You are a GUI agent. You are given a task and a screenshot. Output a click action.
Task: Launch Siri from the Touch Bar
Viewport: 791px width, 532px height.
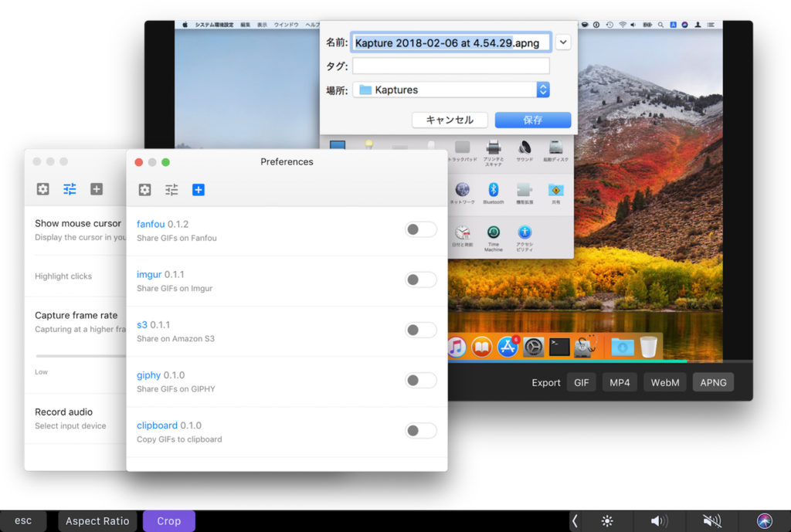764,521
